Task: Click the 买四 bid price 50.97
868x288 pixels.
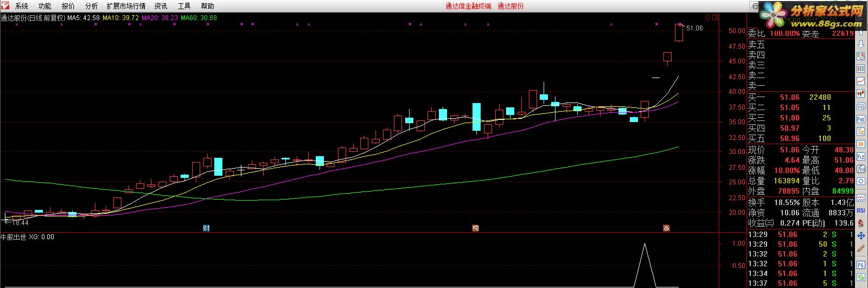Action: point(790,128)
